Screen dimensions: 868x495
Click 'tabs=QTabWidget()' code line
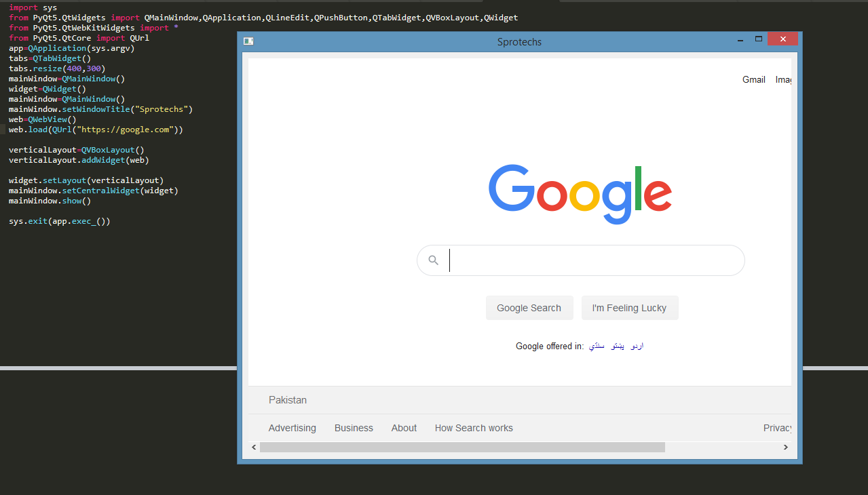click(x=50, y=58)
